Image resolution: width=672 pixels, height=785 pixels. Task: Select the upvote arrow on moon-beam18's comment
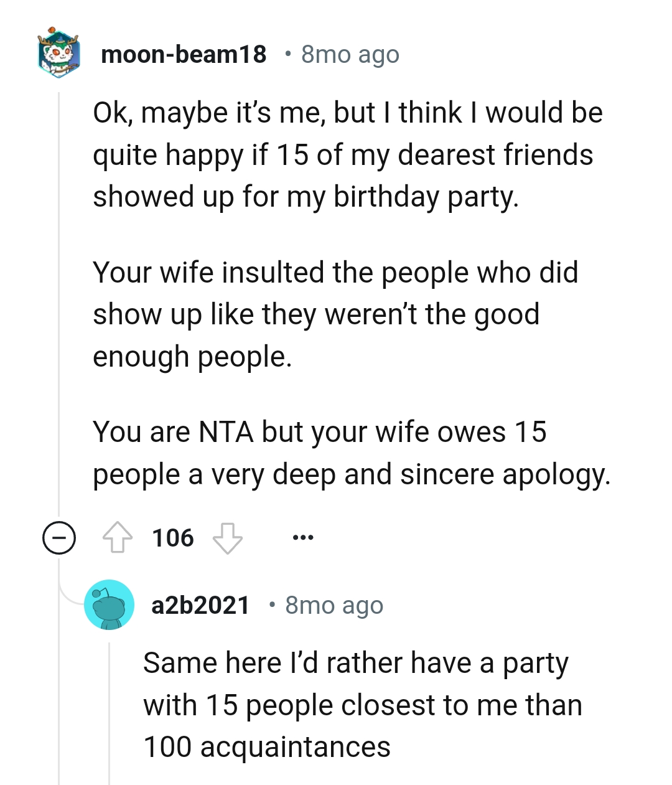pos(118,537)
